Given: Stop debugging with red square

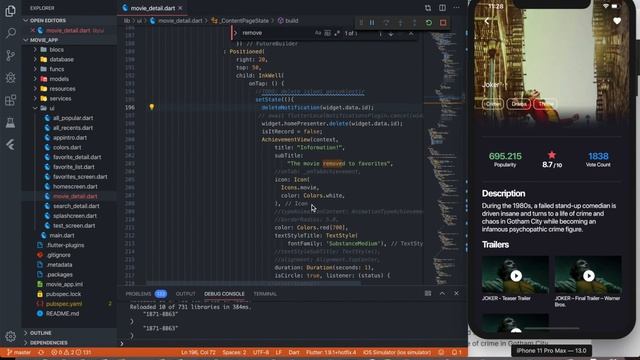Looking at the screenshot, I should tap(443, 22).
